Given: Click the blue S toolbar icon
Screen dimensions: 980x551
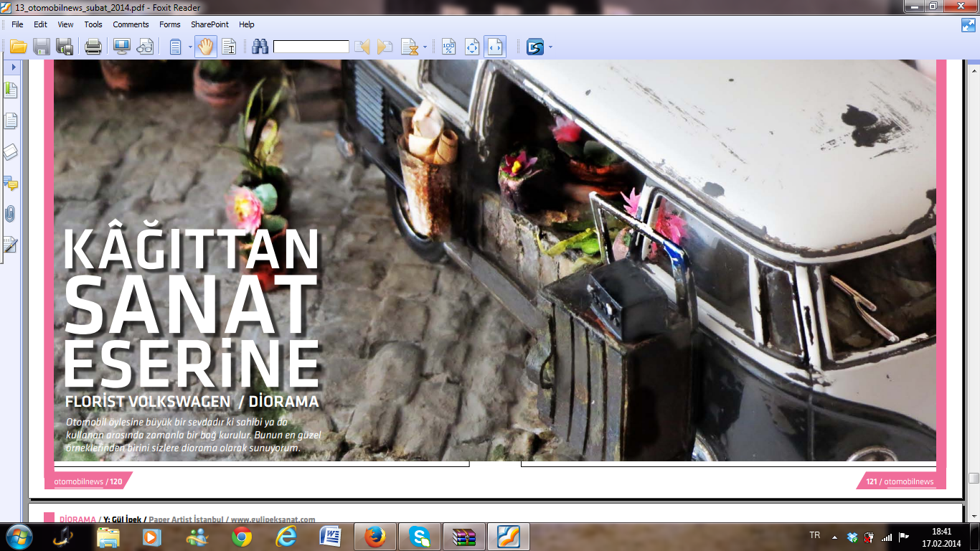Looking at the screenshot, I should [x=535, y=47].
